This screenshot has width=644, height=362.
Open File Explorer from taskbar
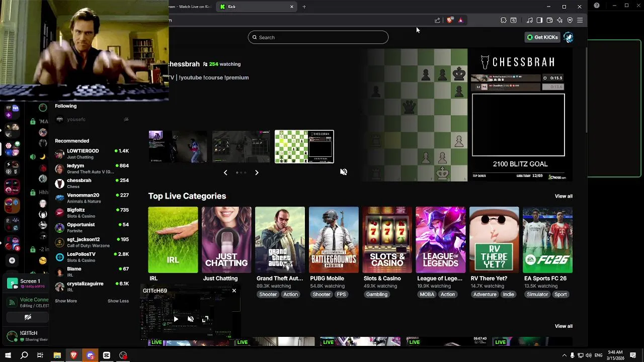pyautogui.click(x=57, y=355)
